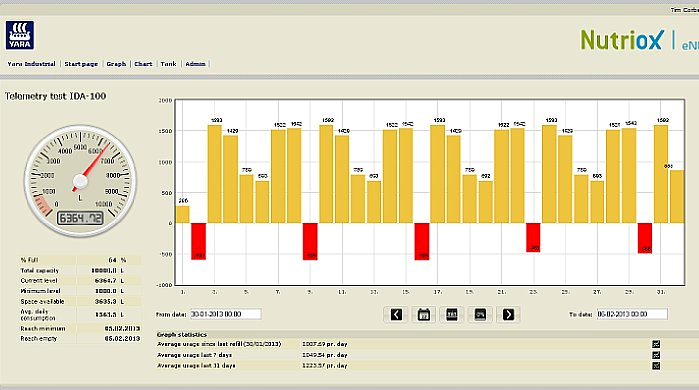Screen dimensions: 699x390
Task: Select the 'Total capacity' row label
Action: [39, 271]
